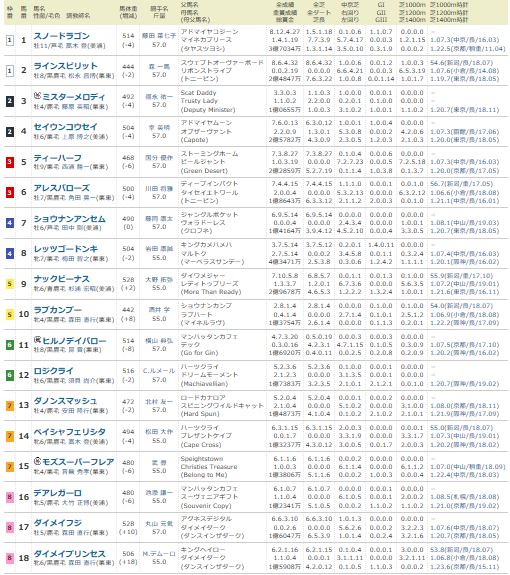The height and width of the screenshot is (575, 510).
Task: Click the yellow frame 5 box for ナックビーナス
Action: point(10,284)
